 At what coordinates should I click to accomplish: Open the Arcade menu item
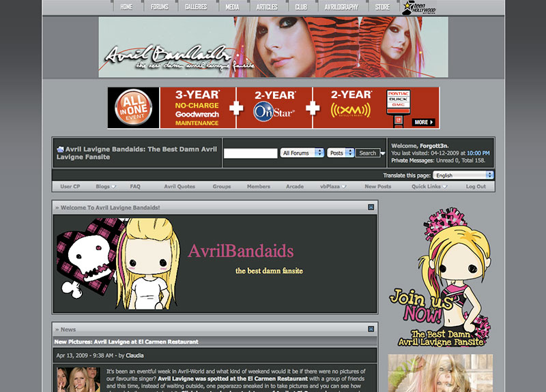click(x=295, y=186)
